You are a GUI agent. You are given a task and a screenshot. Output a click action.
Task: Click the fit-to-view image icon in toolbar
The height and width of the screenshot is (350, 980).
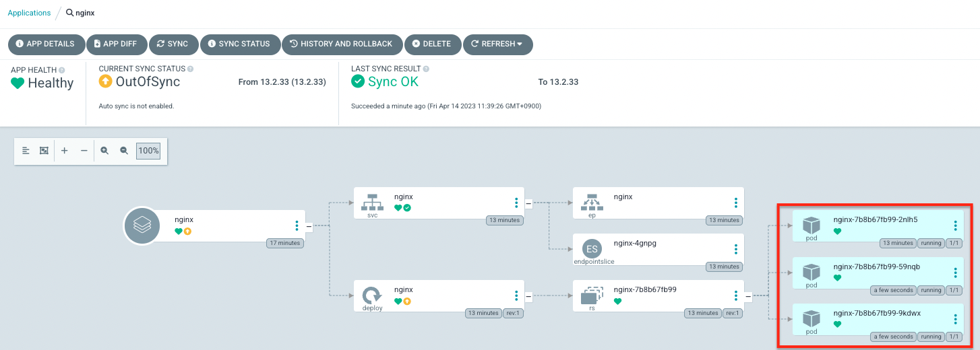click(44, 151)
